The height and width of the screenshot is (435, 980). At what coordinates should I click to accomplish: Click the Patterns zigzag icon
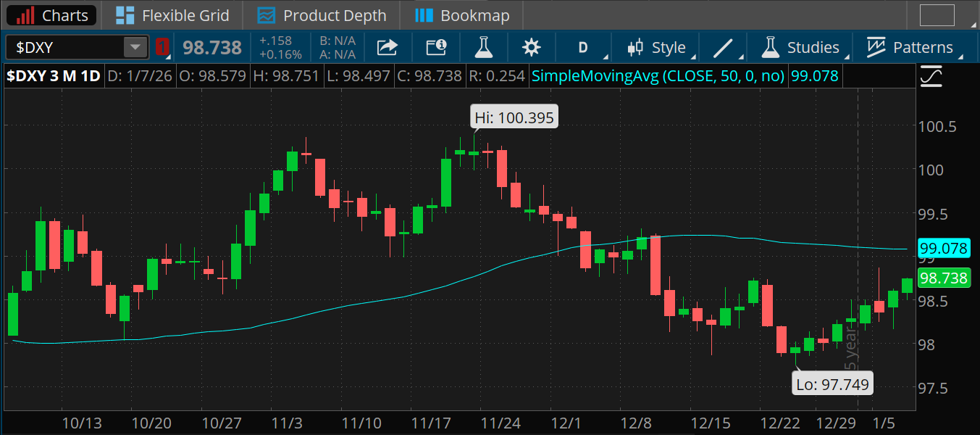click(878, 47)
